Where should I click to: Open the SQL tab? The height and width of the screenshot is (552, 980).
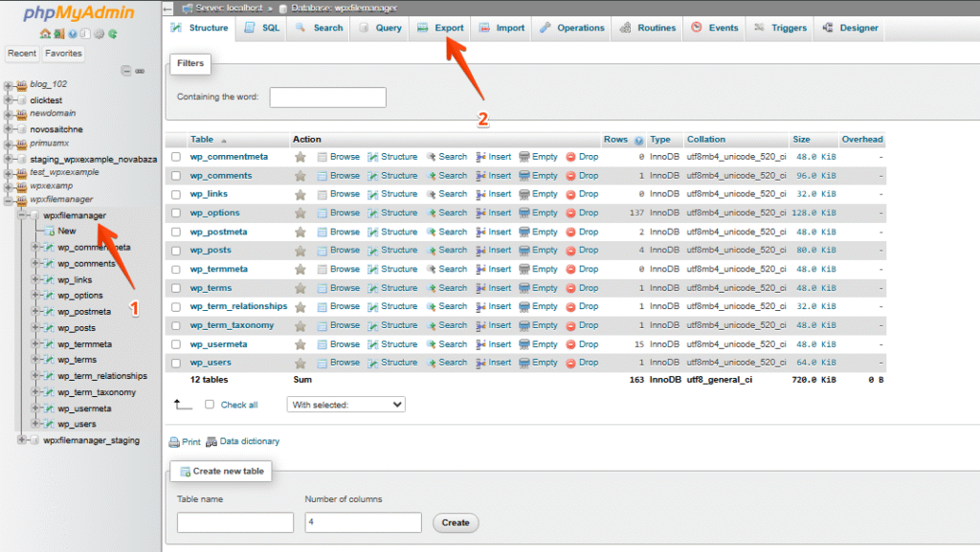click(262, 28)
